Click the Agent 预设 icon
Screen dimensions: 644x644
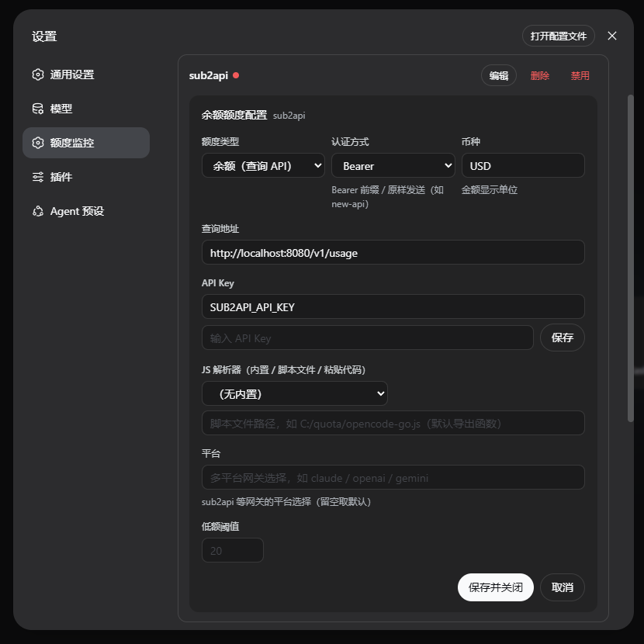38,211
